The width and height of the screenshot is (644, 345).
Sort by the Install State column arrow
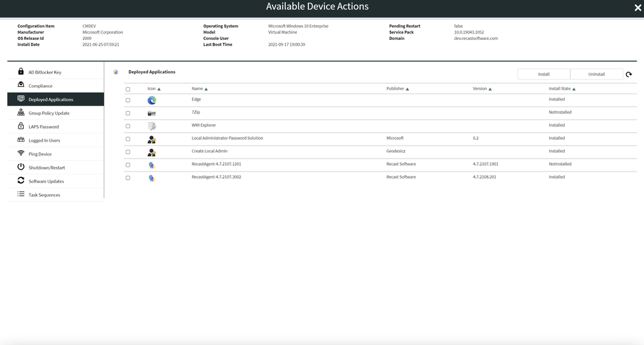[x=574, y=89]
